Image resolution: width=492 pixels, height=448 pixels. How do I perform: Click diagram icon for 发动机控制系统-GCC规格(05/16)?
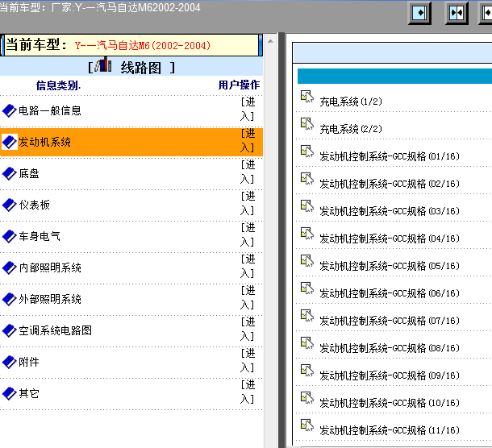[307, 261]
